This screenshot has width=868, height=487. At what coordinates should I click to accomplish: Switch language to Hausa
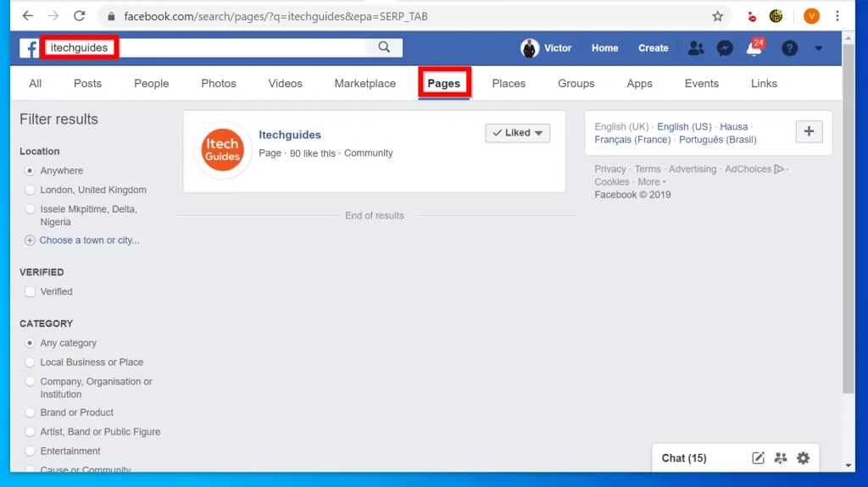point(733,127)
